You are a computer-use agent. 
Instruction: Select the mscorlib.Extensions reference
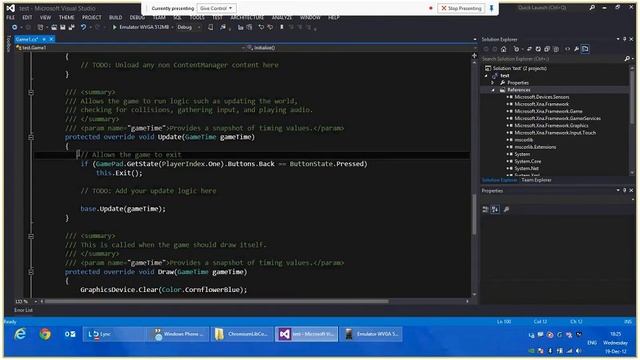point(535,147)
